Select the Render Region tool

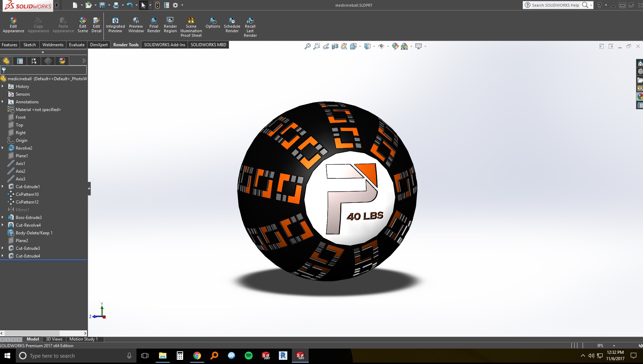pos(170,25)
